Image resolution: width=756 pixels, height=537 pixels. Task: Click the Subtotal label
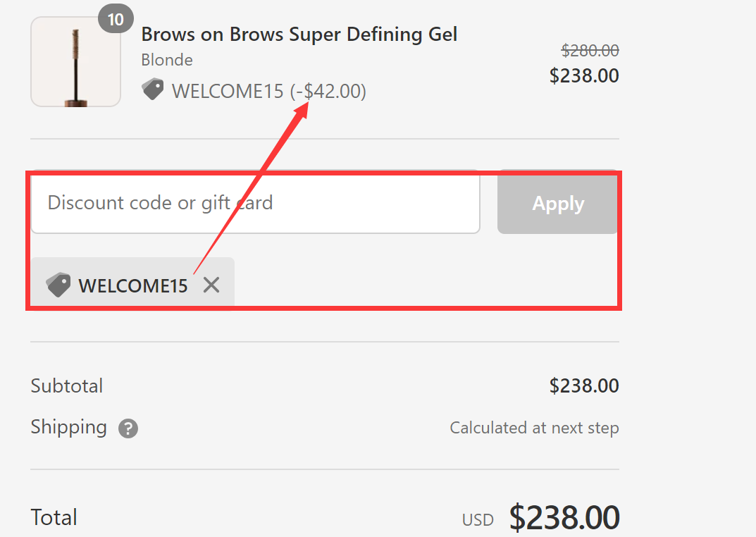(66, 386)
